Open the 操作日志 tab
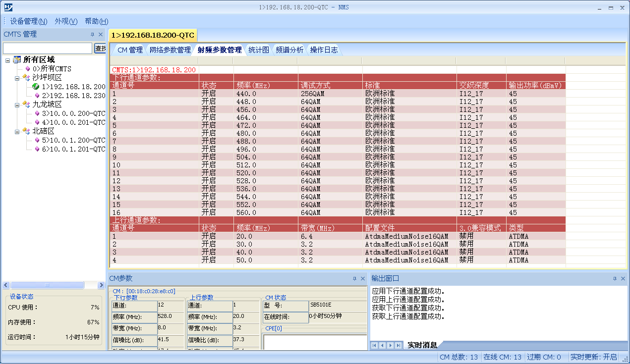Viewport: 630px width, 364px height. (x=324, y=50)
